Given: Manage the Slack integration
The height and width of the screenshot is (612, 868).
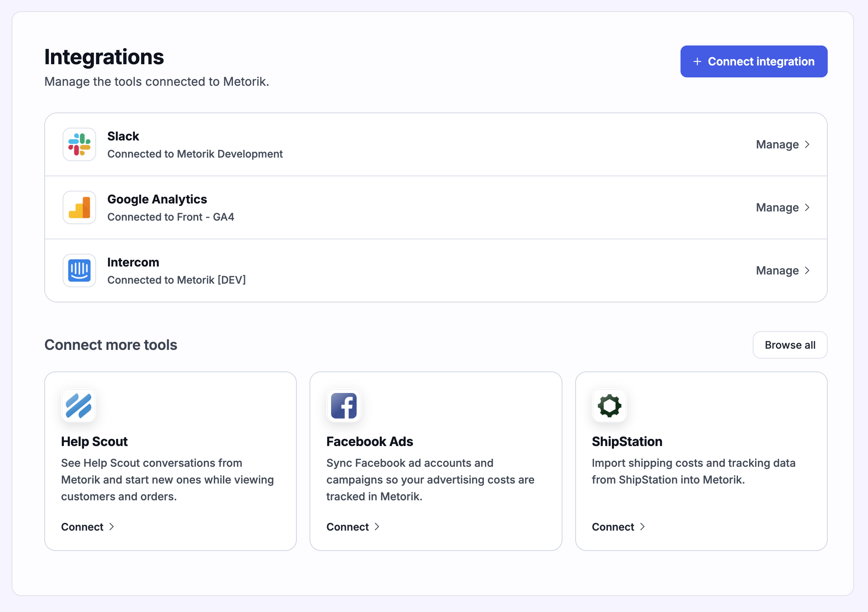Looking at the screenshot, I should tap(783, 144).
